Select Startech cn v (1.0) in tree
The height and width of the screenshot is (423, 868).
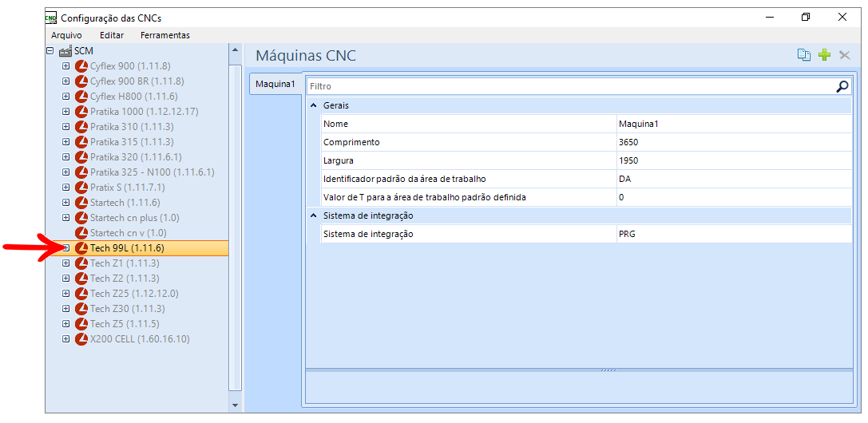(x=128, y=233)
